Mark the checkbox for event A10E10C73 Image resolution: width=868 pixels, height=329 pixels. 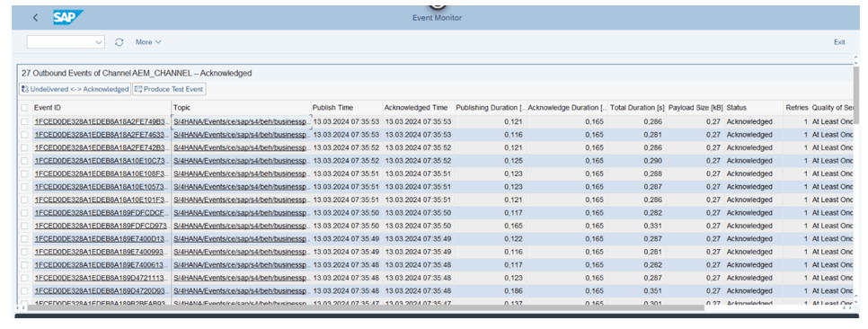pyautogui.click(x=24, y=161)
